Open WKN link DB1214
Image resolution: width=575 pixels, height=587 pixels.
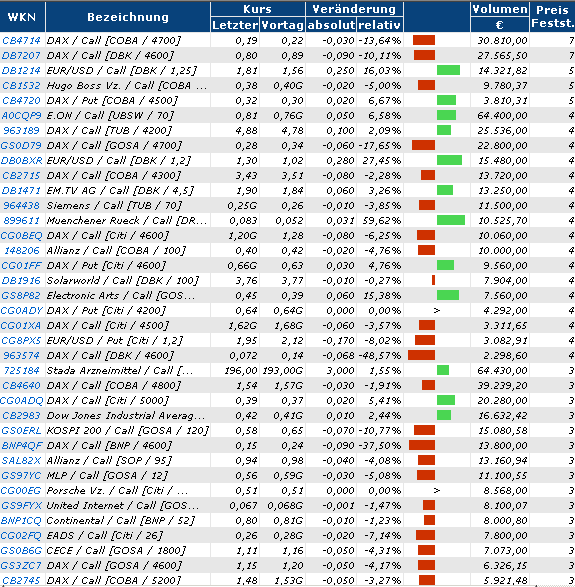click(21, 70)
